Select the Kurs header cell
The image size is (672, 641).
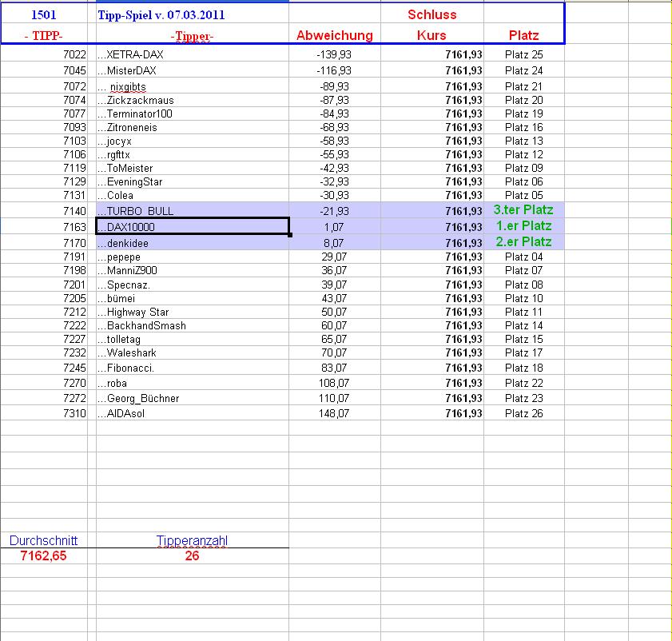coord(432,35)
